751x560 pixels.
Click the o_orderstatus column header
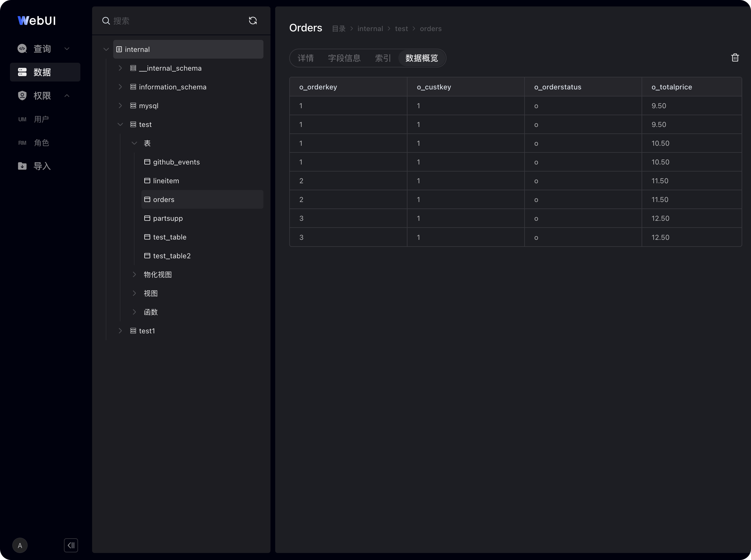coord(583,87)
